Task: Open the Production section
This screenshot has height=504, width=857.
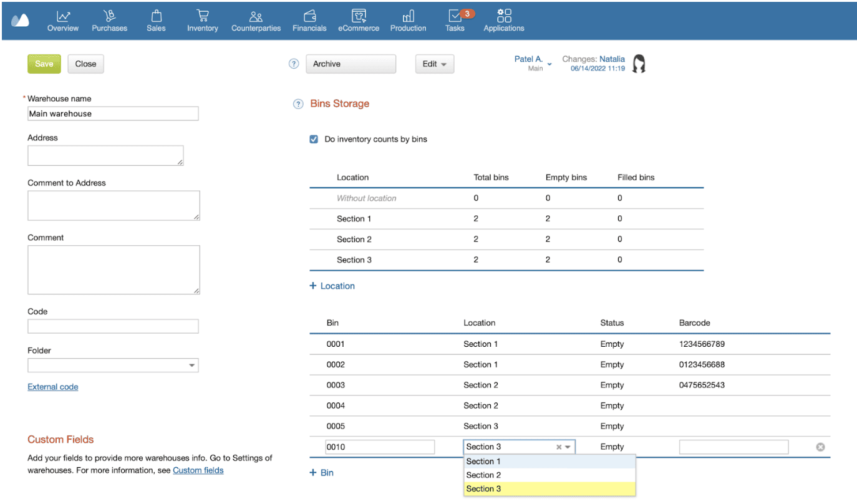Action: click(409, 21)
